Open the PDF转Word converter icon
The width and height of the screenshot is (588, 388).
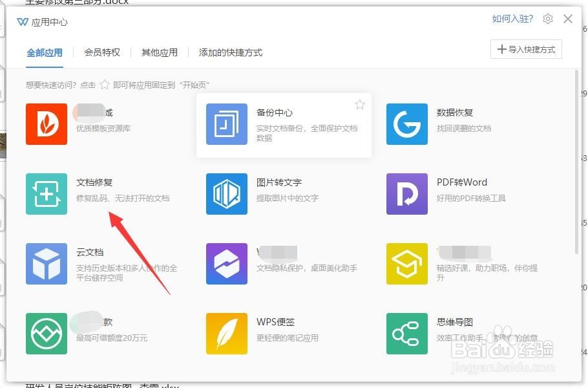point(407,193)
